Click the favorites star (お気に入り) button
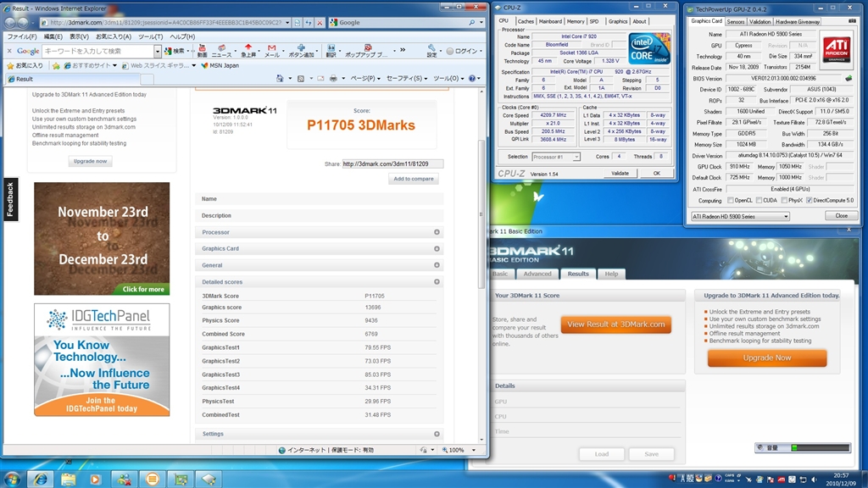The image size is (868, 488). tap(25, 65)
